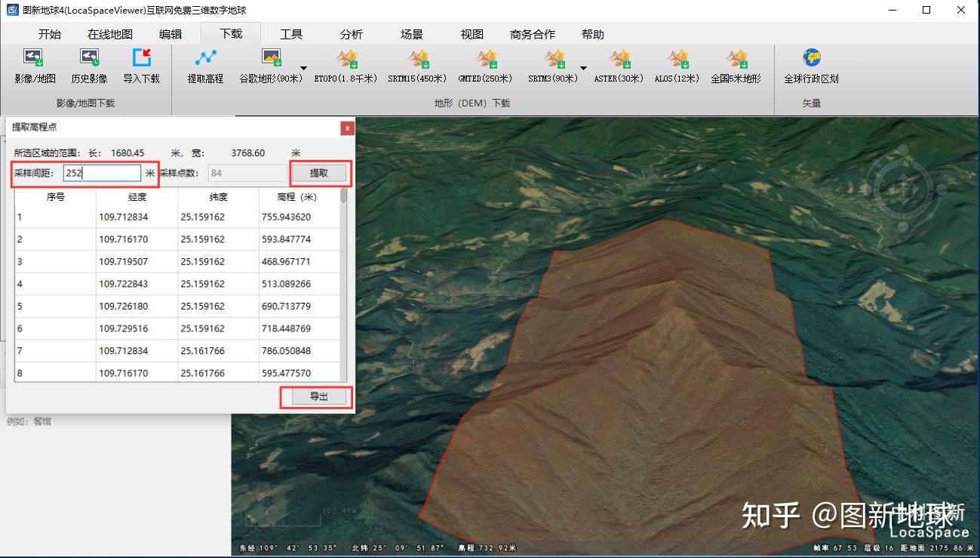Focus the 采样间距 input field

tap(102, 173)
